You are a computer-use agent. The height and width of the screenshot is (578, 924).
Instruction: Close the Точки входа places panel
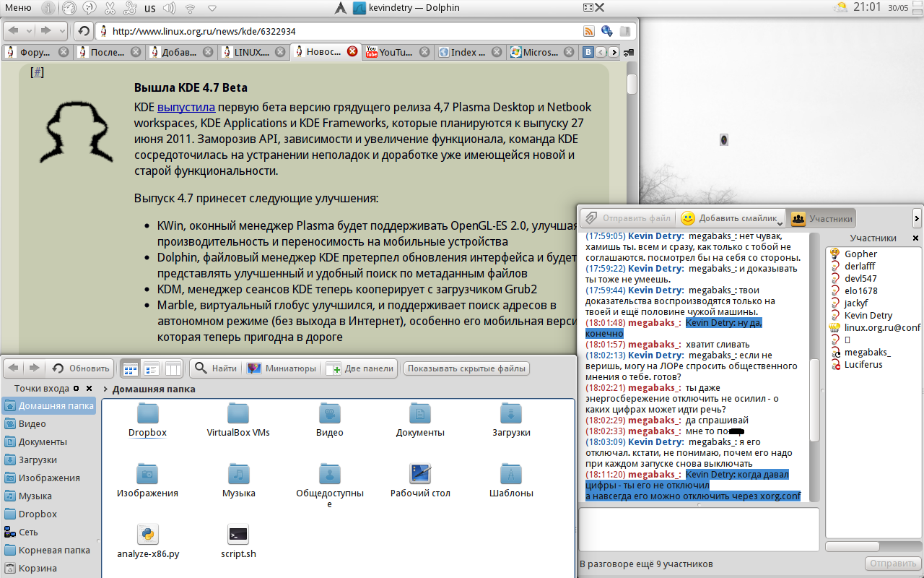pyautogui.click(x=89, y=389)
